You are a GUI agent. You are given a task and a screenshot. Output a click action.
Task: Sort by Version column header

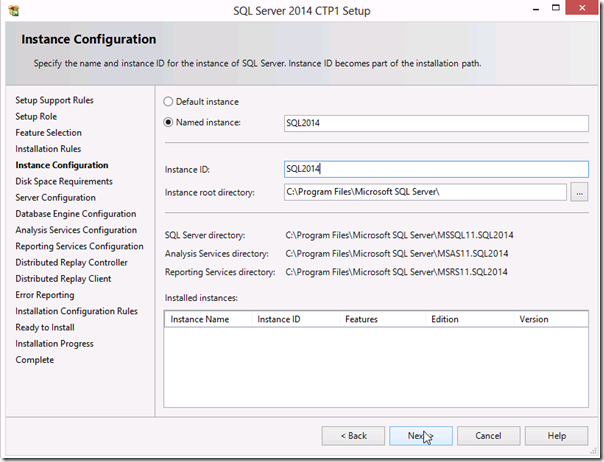(x=551, y=319)
